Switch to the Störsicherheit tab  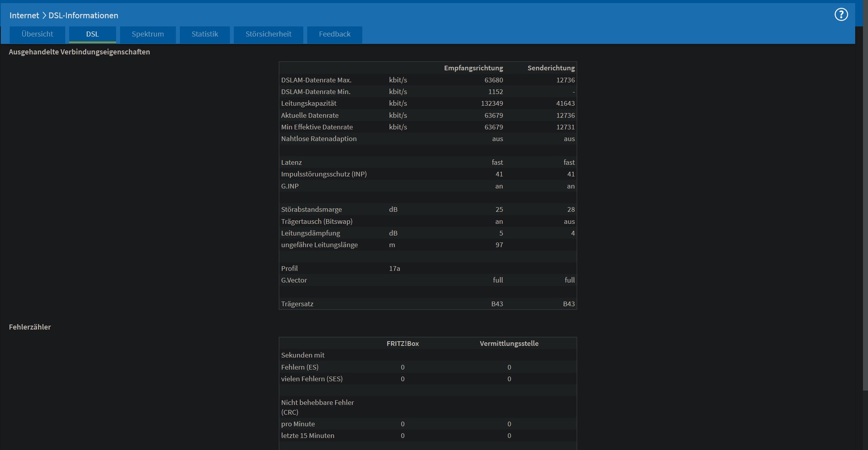[x=268, y=34]
